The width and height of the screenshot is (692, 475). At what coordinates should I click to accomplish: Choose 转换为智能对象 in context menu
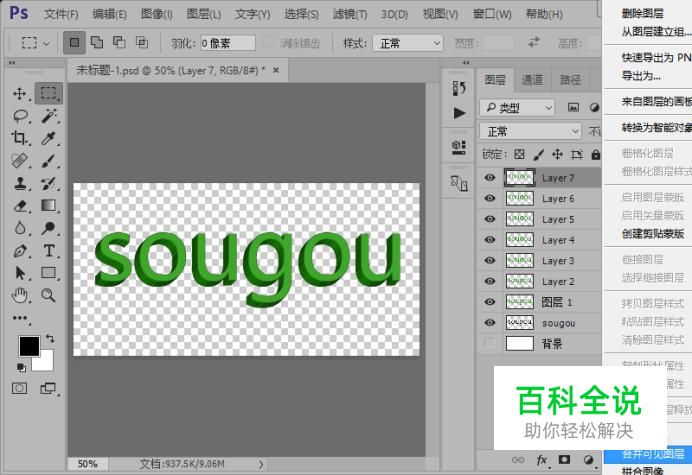point(656,128)
